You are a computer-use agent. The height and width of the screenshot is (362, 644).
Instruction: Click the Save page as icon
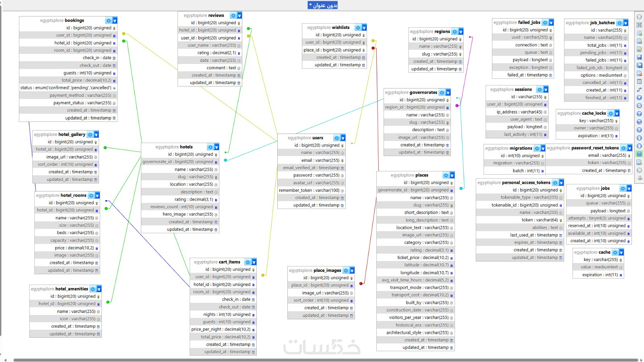click(x=639, y=65)
